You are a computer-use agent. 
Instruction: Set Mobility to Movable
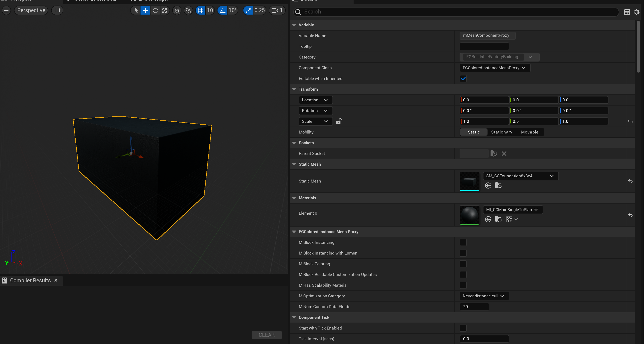click(529, 132)
